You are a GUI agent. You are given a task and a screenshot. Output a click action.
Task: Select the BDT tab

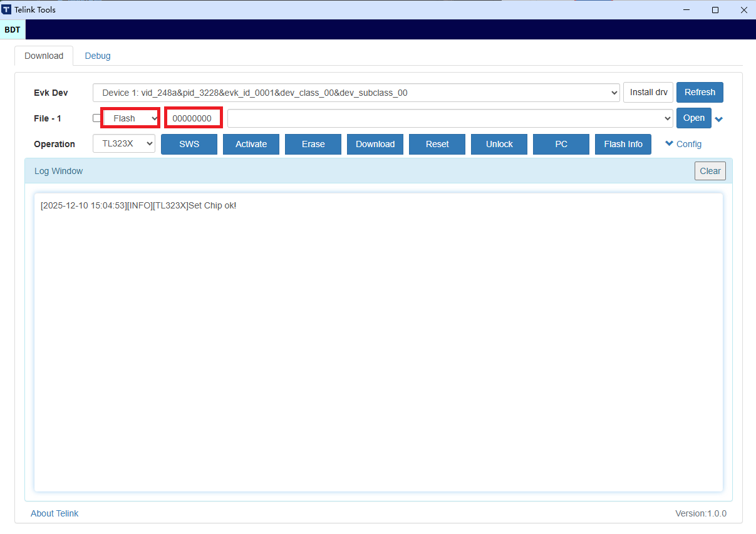pyautogui.click(x=13, y=29)
